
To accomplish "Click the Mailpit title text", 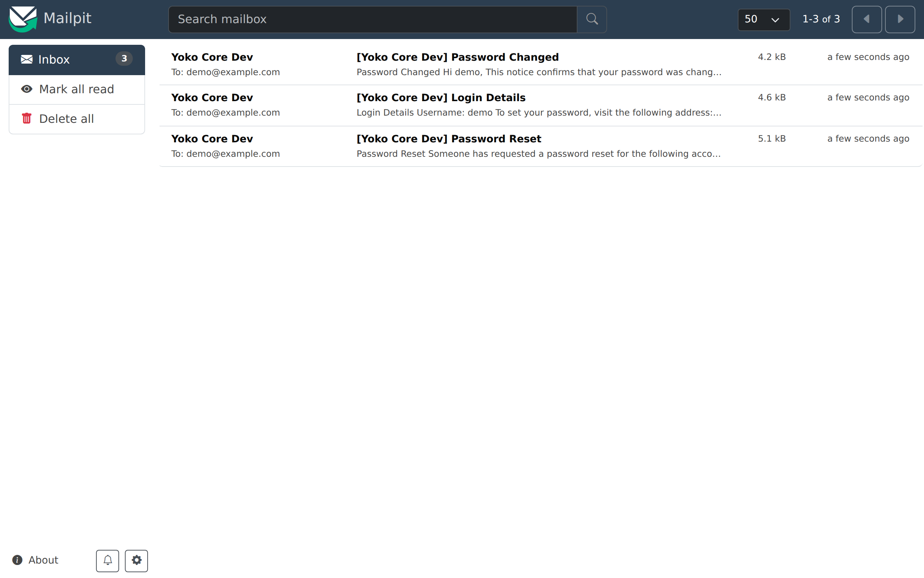I will [67, 18].
